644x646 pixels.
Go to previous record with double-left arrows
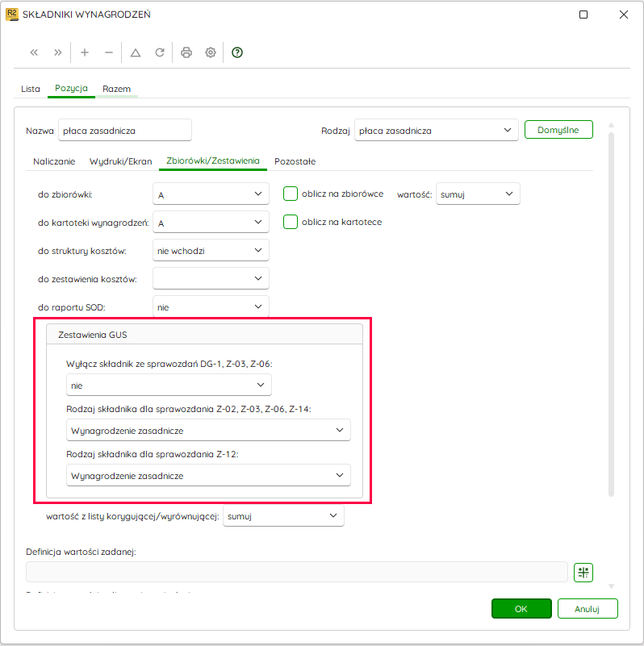pos(34,52)
